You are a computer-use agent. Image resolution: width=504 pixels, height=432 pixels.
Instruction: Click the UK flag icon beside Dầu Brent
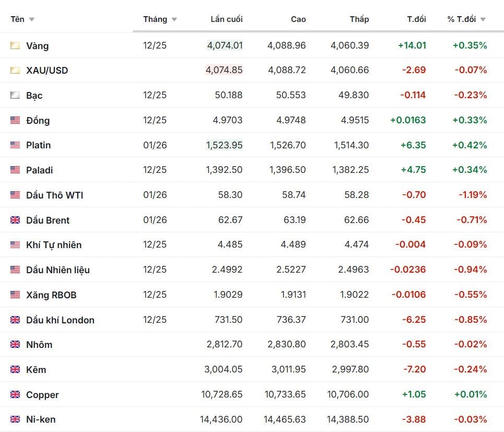[15, 220]
